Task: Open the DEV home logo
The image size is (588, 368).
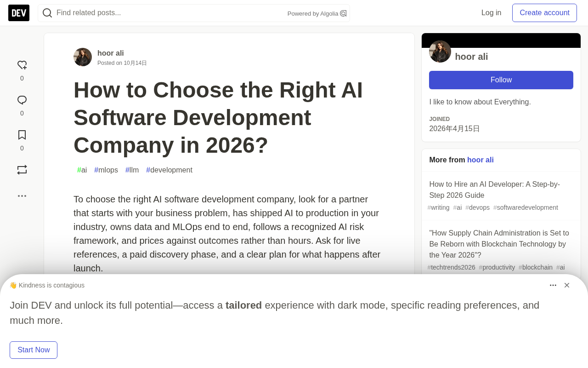Action: coord(19,13)
